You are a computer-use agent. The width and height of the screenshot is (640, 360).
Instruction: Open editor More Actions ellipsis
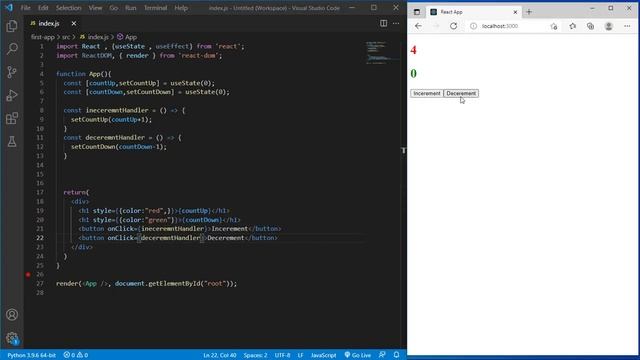(396, 23)
